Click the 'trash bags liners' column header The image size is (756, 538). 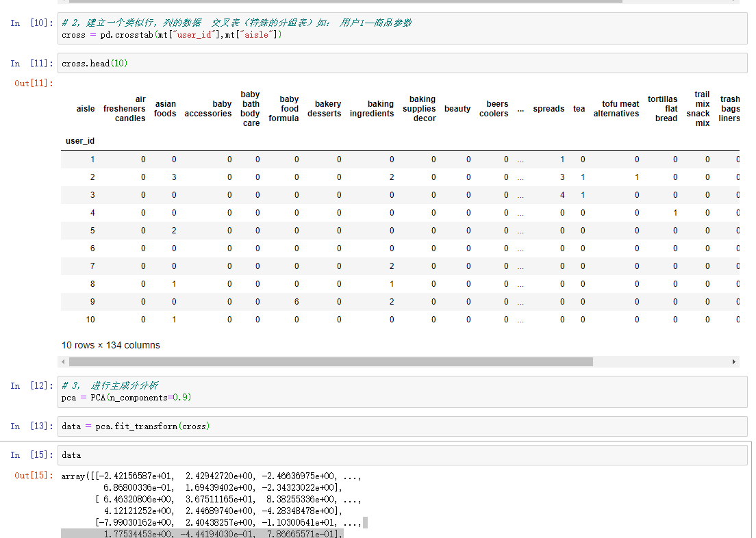click(x=729, y=108)
